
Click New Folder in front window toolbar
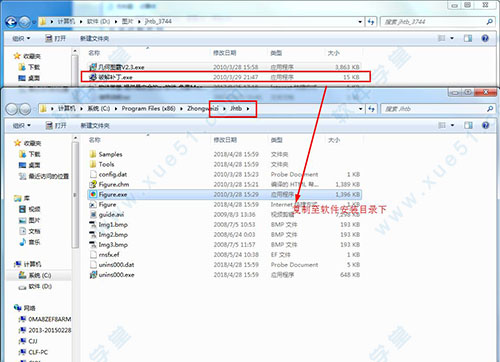pyautogui.click(x=95, y=126)
